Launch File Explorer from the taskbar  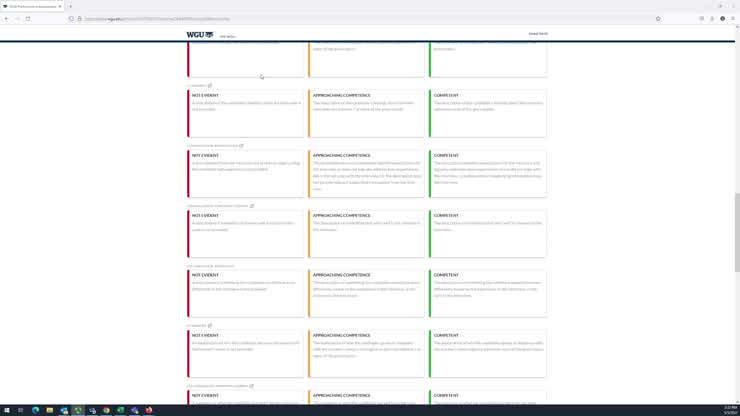point(49,410)
